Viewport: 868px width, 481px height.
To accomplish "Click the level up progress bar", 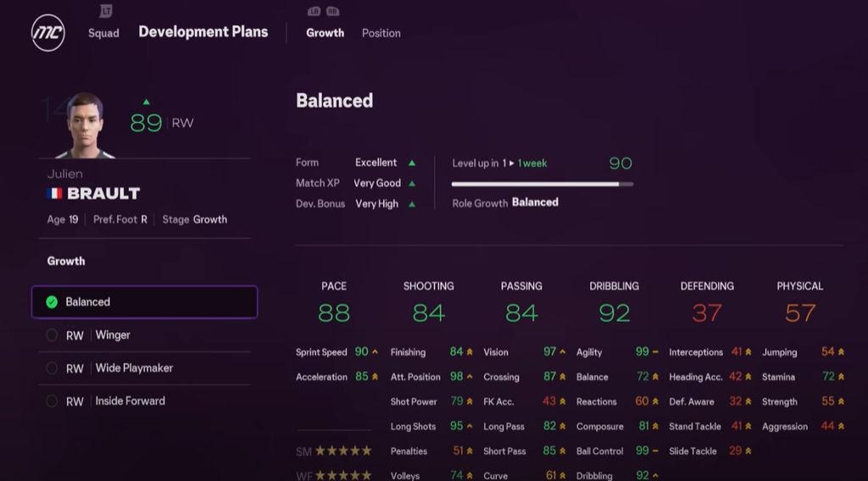I will click(x=542, y=184).
